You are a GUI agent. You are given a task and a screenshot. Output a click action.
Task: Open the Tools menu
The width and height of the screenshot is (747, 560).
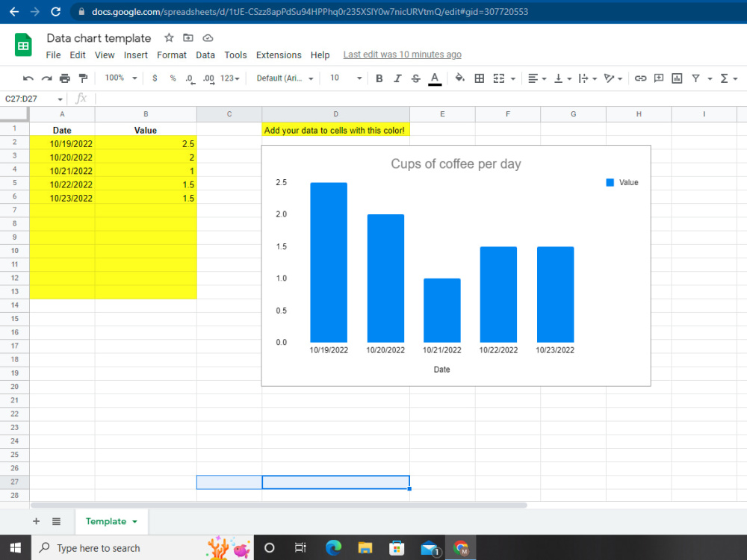[x=235, y=55]
